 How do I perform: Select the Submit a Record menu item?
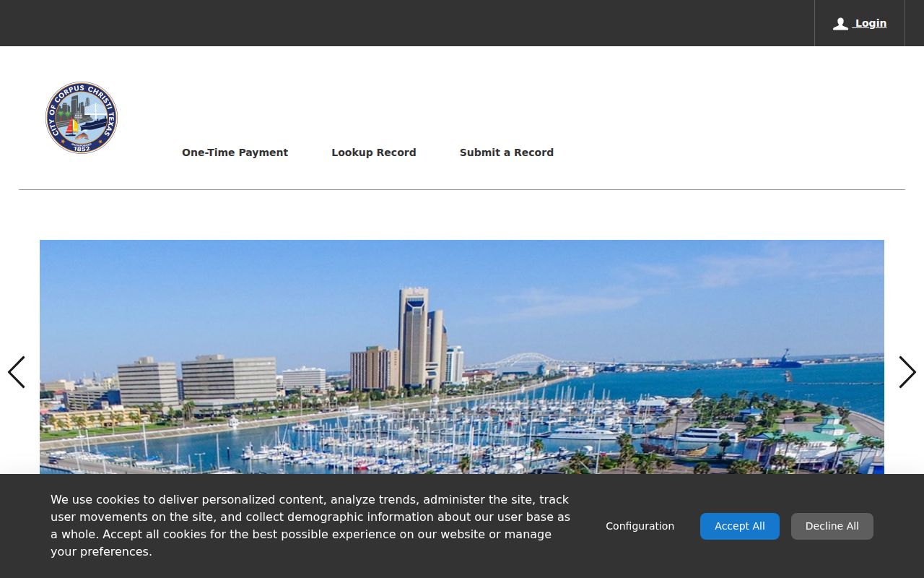(507, 152)
